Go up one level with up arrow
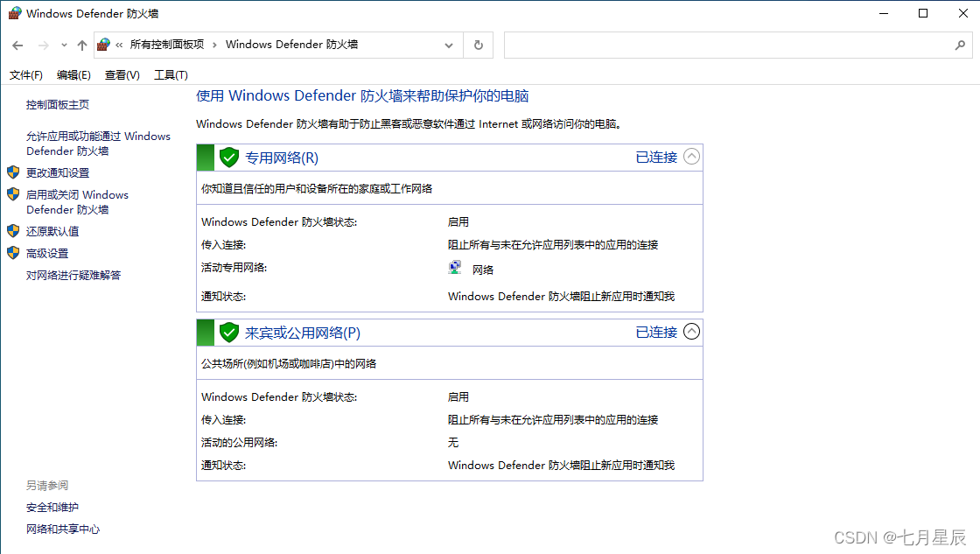The height and width of the screenshot is (554, 980). point(82,45)
